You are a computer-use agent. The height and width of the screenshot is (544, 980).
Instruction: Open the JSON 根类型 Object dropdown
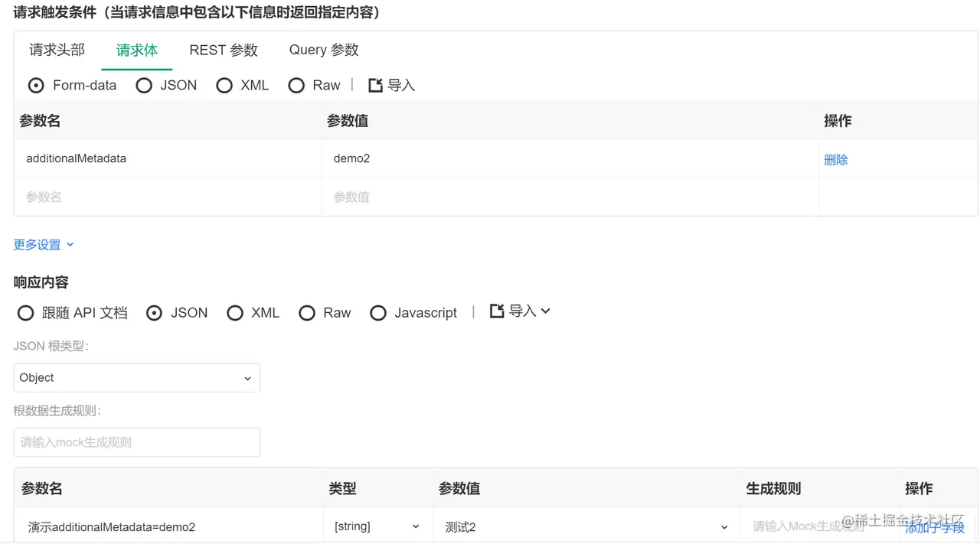[136, 377]
